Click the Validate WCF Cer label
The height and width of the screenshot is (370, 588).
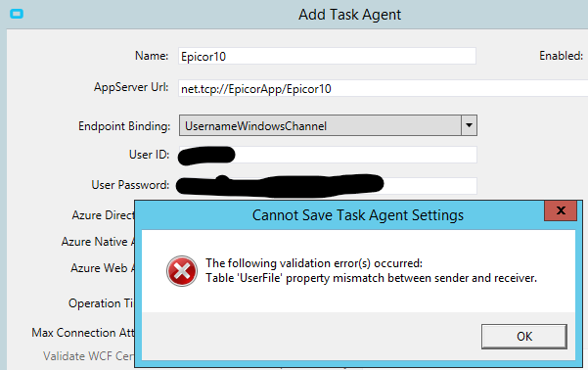coord(88,355)
